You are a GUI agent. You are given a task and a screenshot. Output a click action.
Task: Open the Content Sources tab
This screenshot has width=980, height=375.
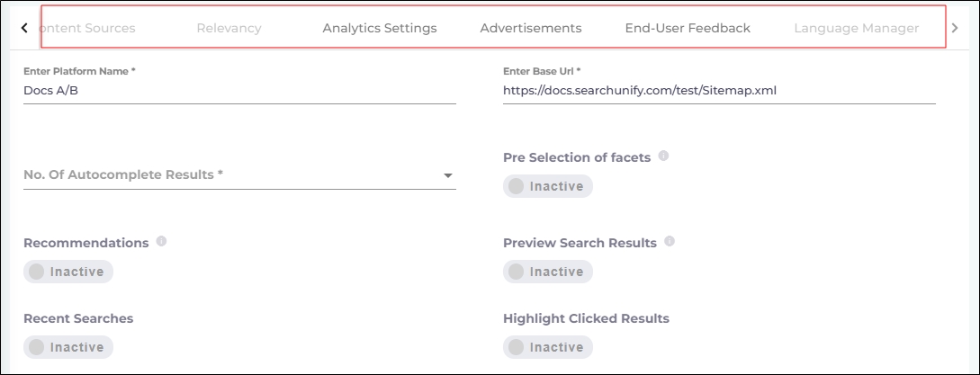(x=90, y=28)
